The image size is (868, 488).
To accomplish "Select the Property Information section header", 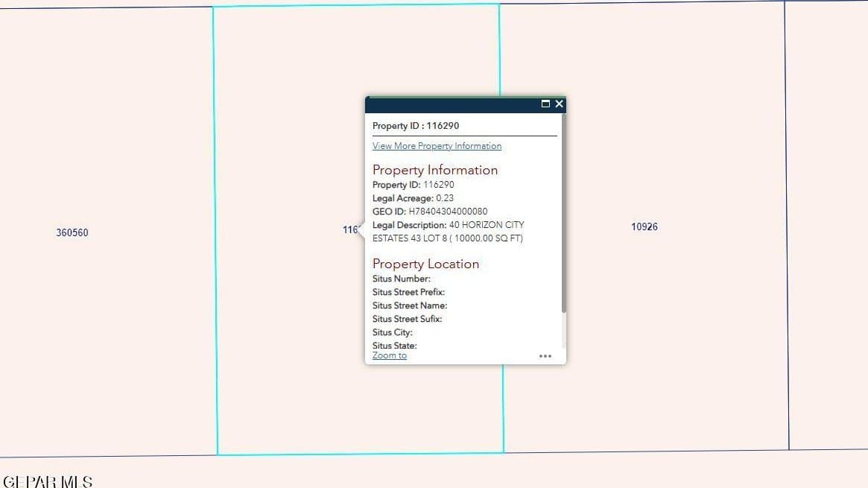I will coord(434,170).
